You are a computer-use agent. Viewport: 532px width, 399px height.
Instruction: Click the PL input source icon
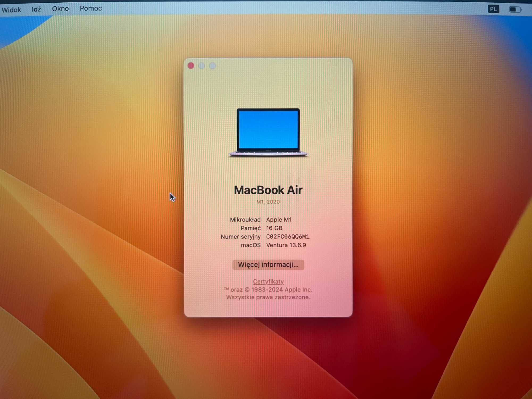click(x=493, y=9)
